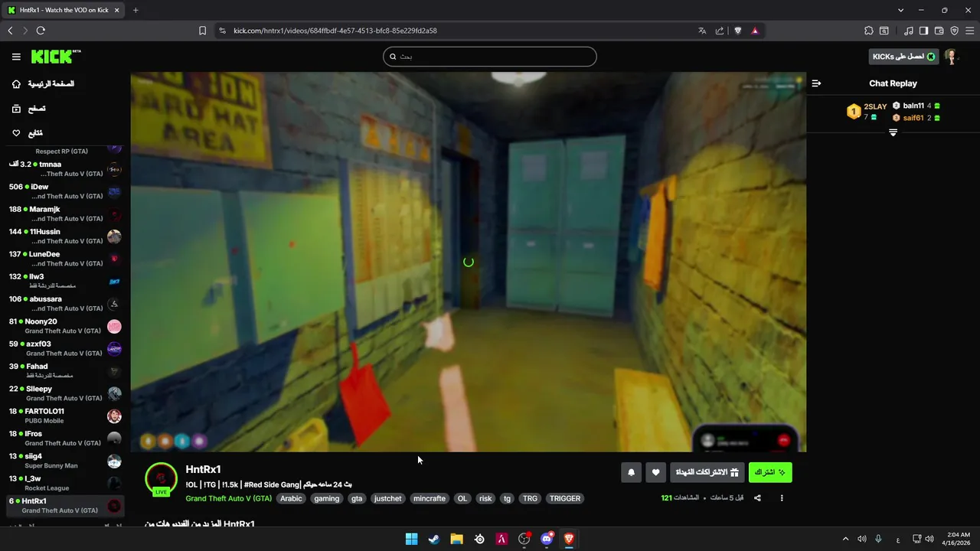Open Windows Start menu
The image size is (980, 551).
(x=411, y=539)
